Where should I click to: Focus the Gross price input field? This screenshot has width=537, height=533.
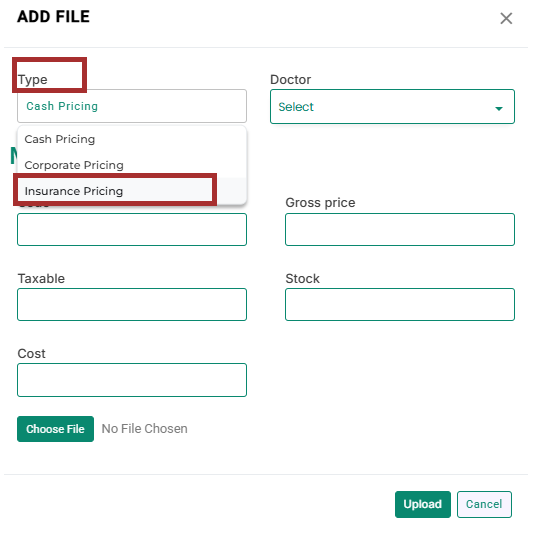[x=400, y=230]
